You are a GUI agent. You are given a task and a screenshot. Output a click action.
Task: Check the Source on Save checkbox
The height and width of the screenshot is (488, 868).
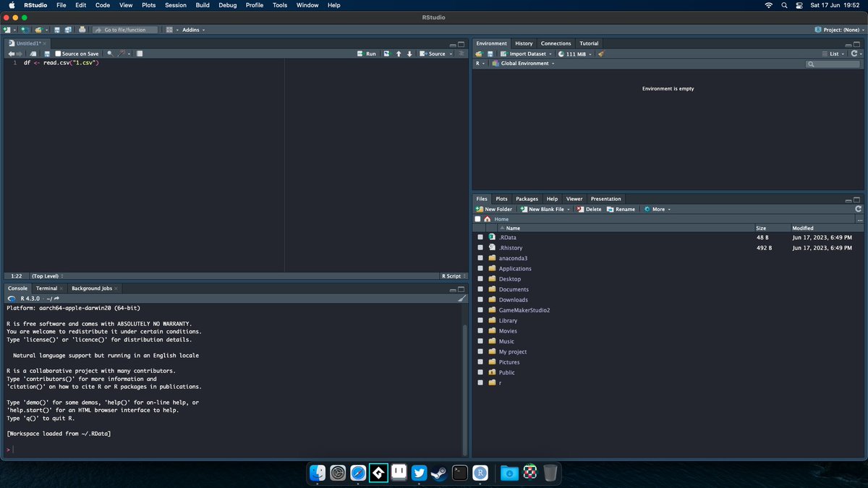[x=58, y=53]
